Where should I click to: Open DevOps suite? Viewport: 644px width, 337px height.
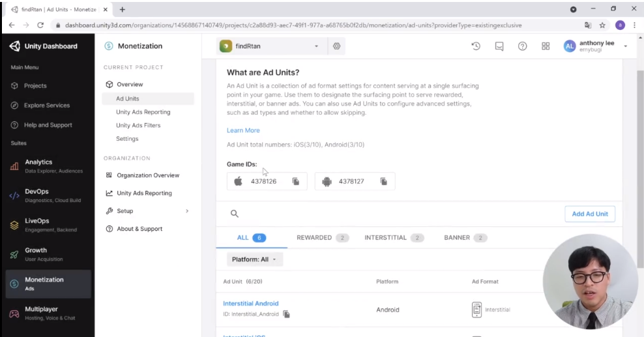tap(48, 196)
